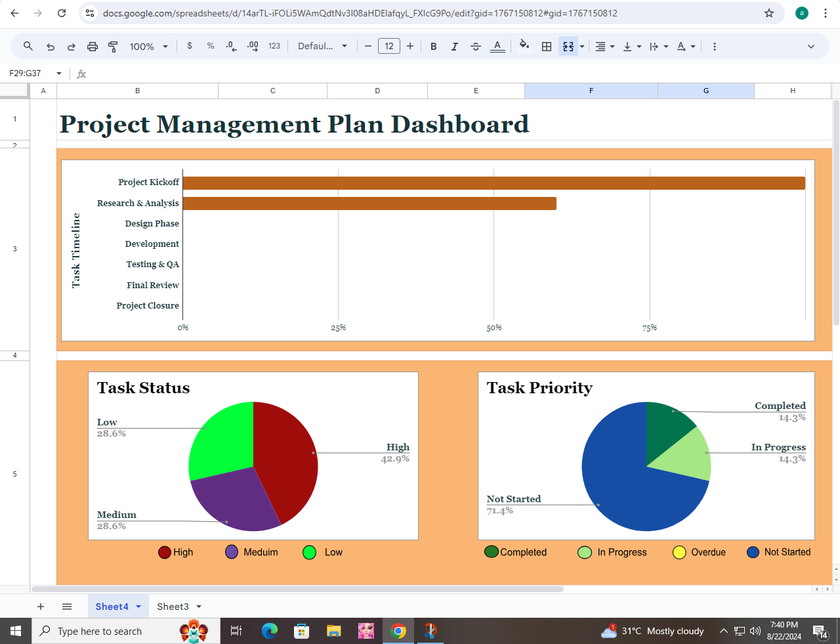The width and height of the screenshot is (840, 644).
Task: Format selection as percent
Action: click(211, 46)
